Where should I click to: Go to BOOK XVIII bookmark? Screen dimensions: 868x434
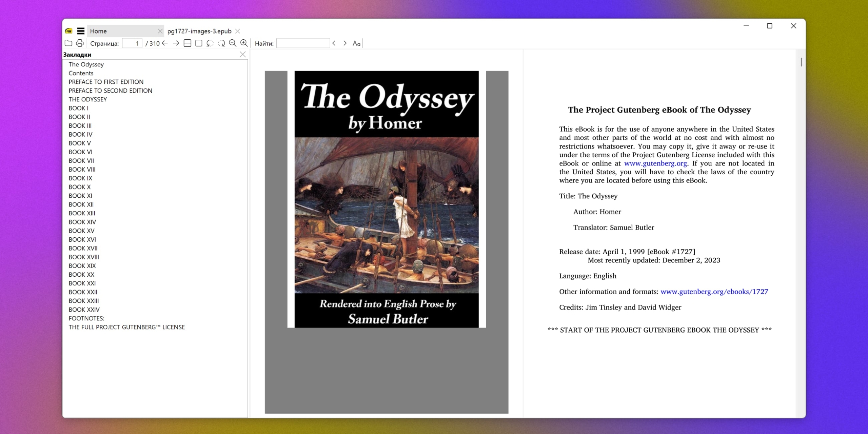(x=84, y=257)
